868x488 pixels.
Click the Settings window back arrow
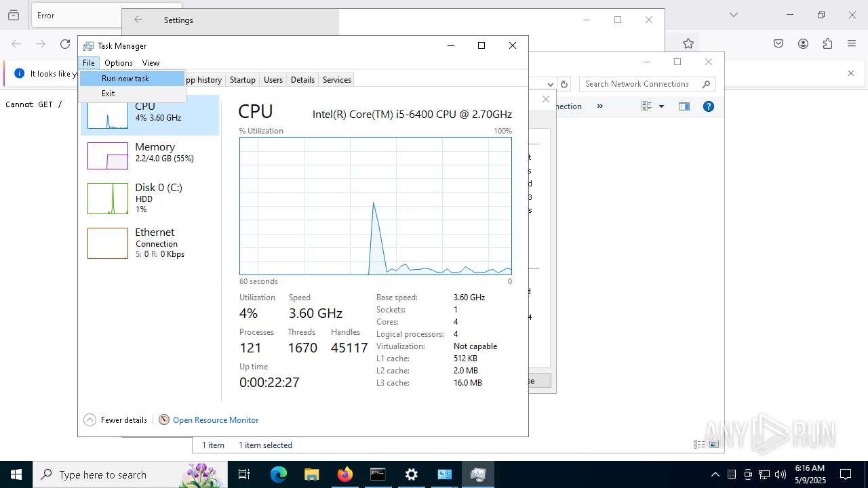tap(138, 20)
